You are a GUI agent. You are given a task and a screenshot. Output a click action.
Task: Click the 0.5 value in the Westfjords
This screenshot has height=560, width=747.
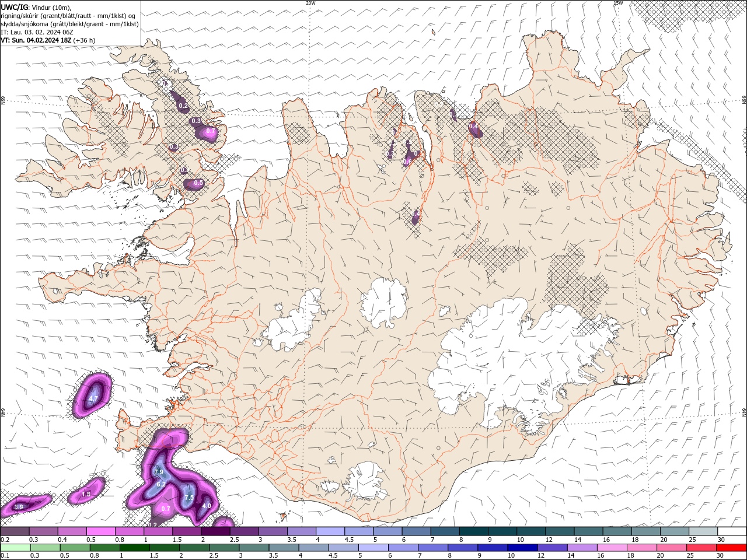click(x=198, y=183)
